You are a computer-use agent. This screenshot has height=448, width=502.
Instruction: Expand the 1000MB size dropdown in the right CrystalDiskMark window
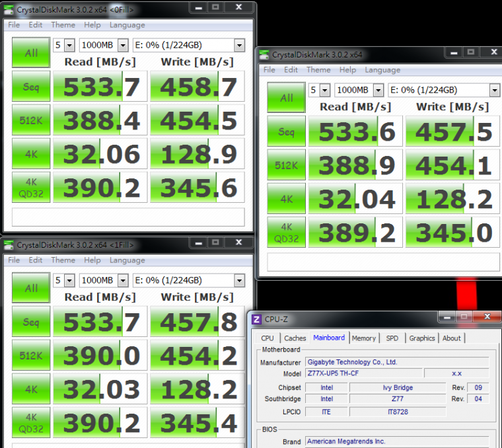[x=378, y=90]
